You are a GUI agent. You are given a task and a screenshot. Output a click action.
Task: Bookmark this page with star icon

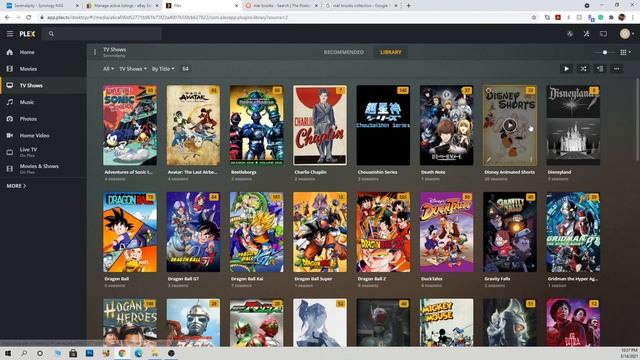click(533, 17)
